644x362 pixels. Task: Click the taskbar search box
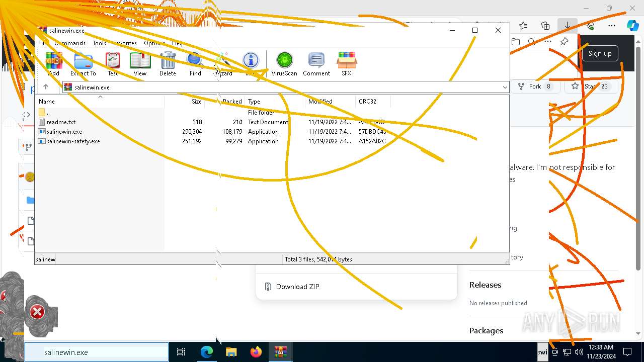tap(97, 352)
